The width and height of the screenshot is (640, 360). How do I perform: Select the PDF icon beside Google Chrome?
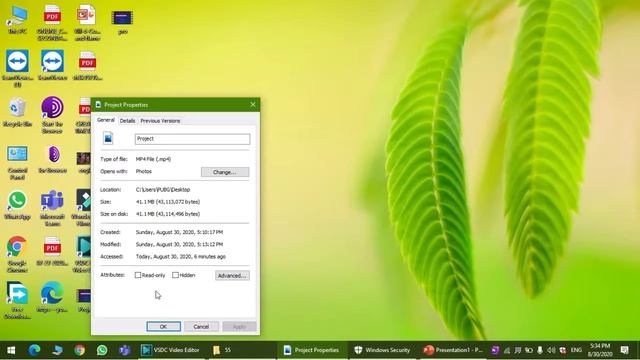[x=52, y=251]
